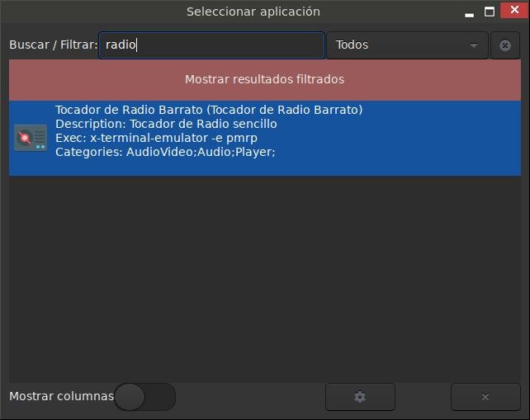Select the Tocador de Radio Barrato icon
This screenshot has height=420, width=530.
31,138
